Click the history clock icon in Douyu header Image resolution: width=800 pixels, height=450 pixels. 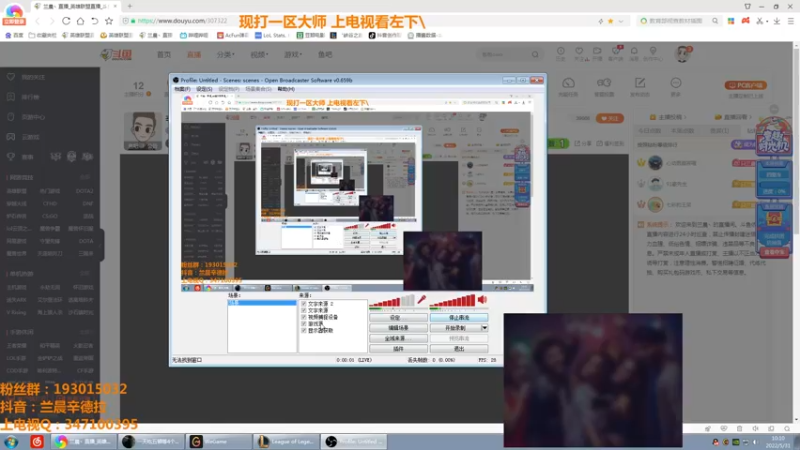561,51
